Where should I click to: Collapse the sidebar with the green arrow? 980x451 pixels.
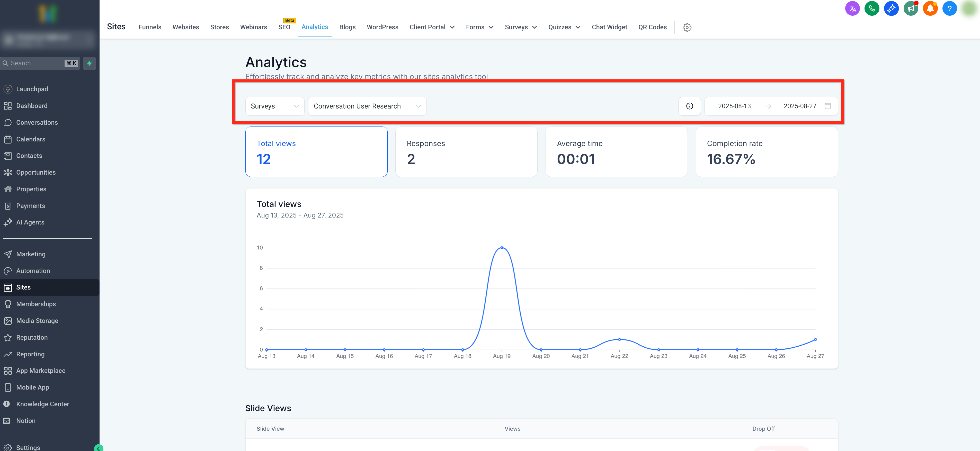(99, 448)
